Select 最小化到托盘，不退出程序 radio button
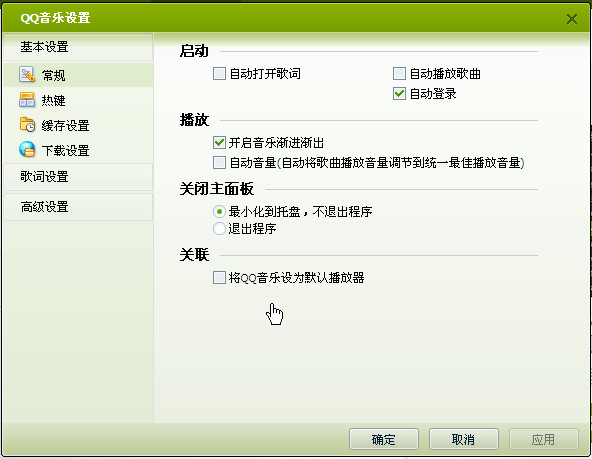The height and width of the screenshot is (459, 592). coord(219,211)
